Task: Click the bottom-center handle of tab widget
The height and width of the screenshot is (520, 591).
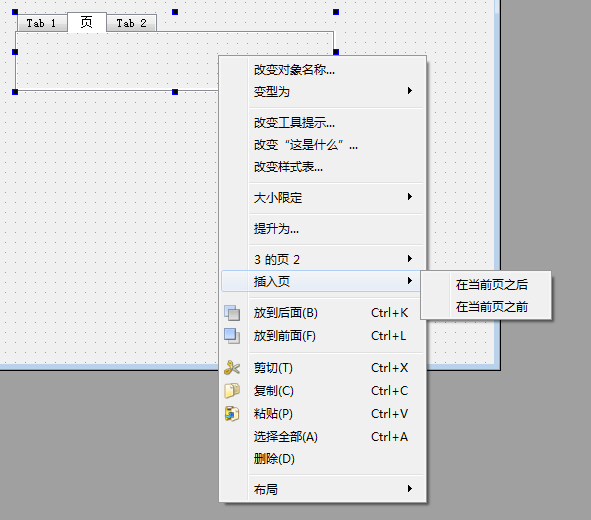Action: click(175, 92)
